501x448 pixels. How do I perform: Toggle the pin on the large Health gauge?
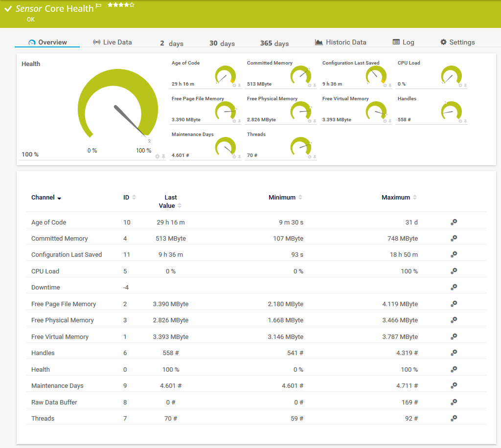click(x=163, y=156)
